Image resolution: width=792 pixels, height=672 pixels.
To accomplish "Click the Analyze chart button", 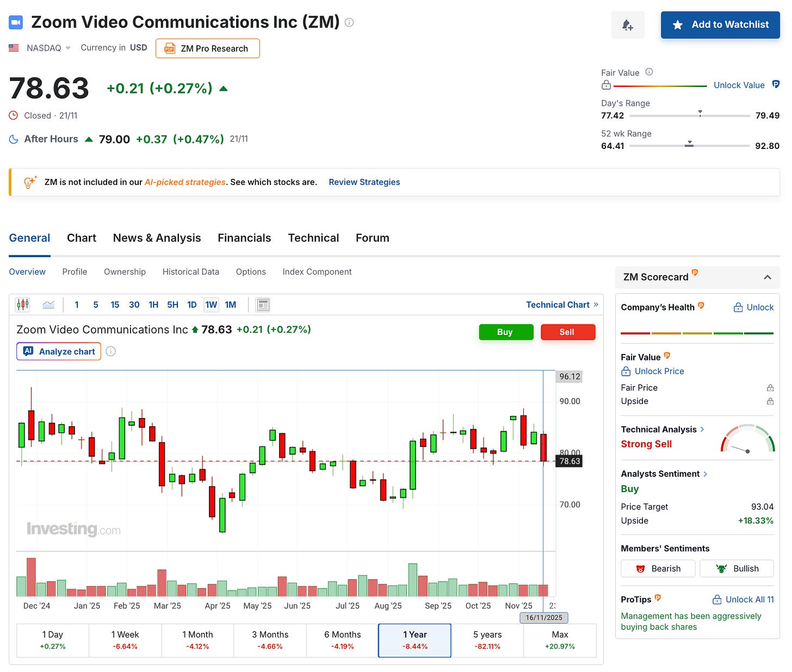I will coord(59,351).
